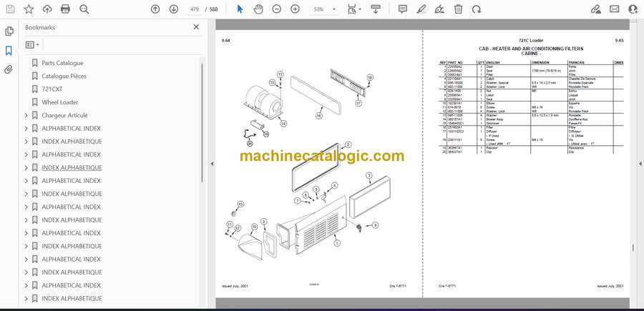Toggle the Bookmarks side panel icon
Image resolution: width=644 pixels, height=311 pixels.
(9, 51)
